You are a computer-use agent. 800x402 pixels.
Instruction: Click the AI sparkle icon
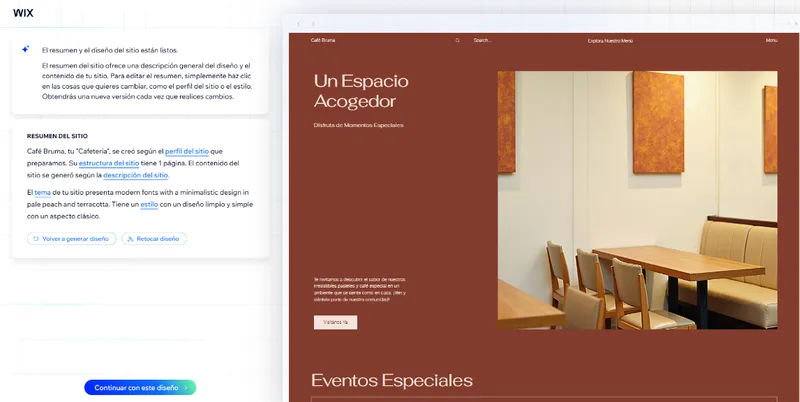point(25,49)
